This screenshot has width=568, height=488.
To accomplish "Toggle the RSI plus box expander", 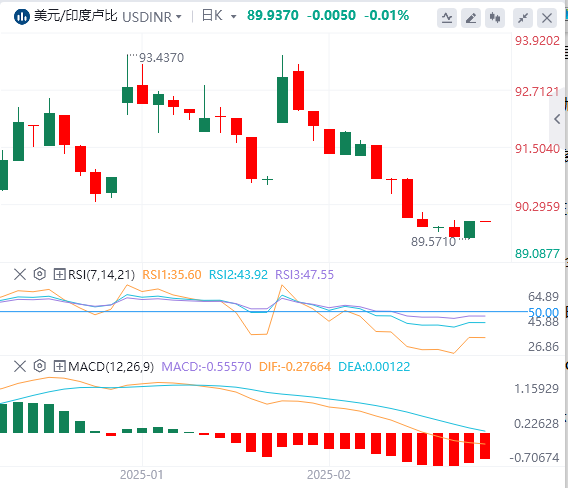I will tap(59, 274).
